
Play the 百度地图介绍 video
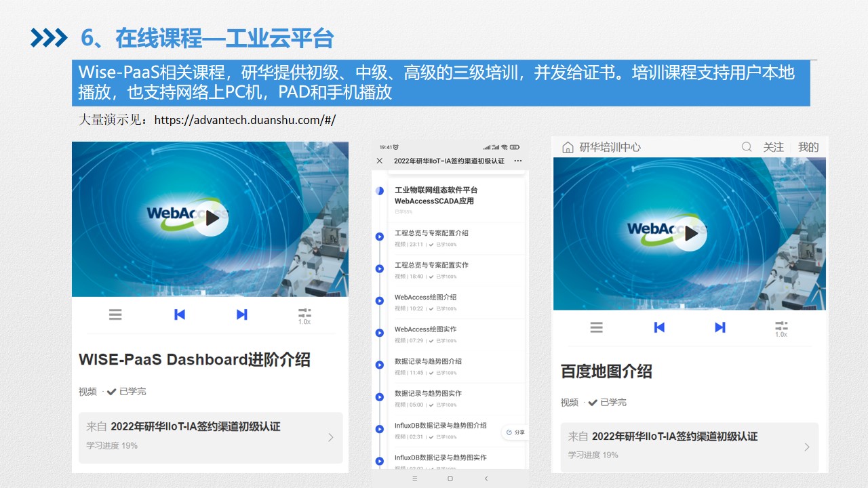pos(690,233)
